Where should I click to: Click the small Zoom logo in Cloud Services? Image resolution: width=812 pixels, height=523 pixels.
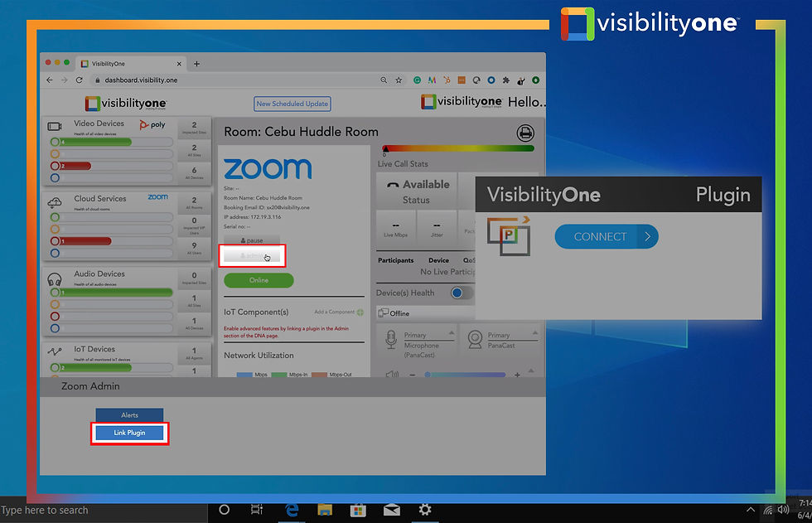158,196
